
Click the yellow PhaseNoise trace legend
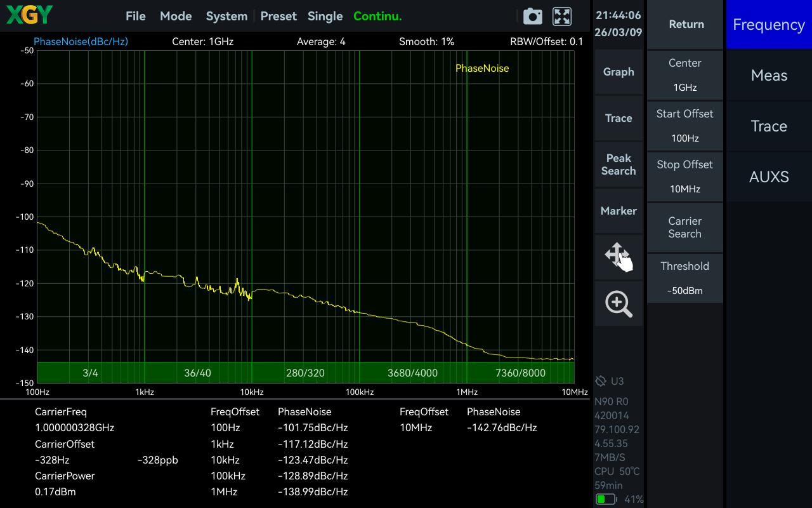[482, 68]
